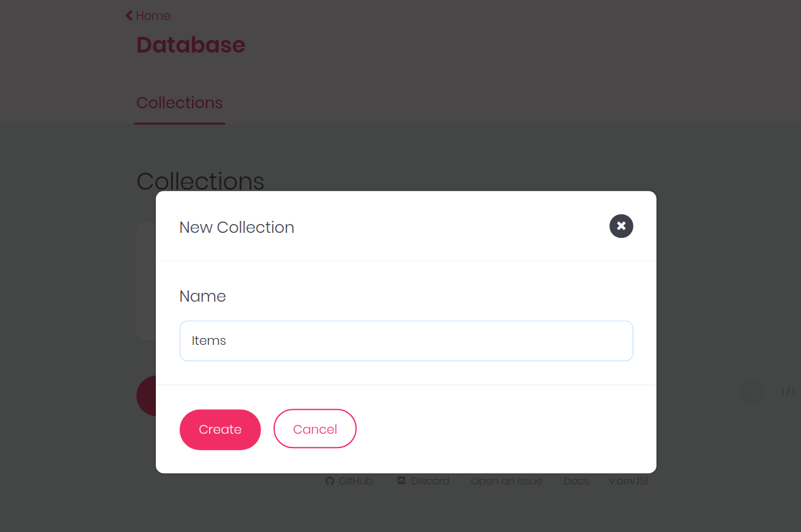Click the Discord icon in the footer
The image size is (801, 532).
click(401, 481)
